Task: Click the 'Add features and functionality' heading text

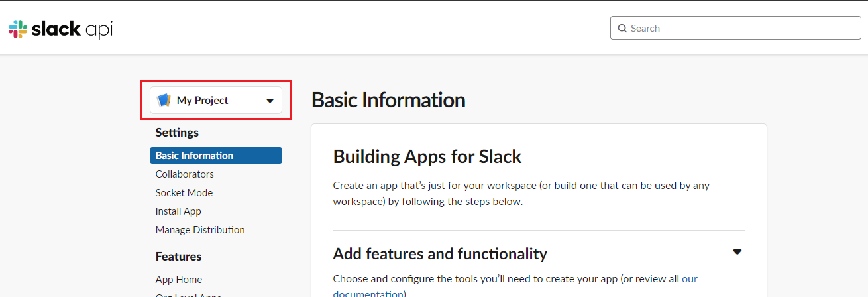Action: (x=440, y=253)
